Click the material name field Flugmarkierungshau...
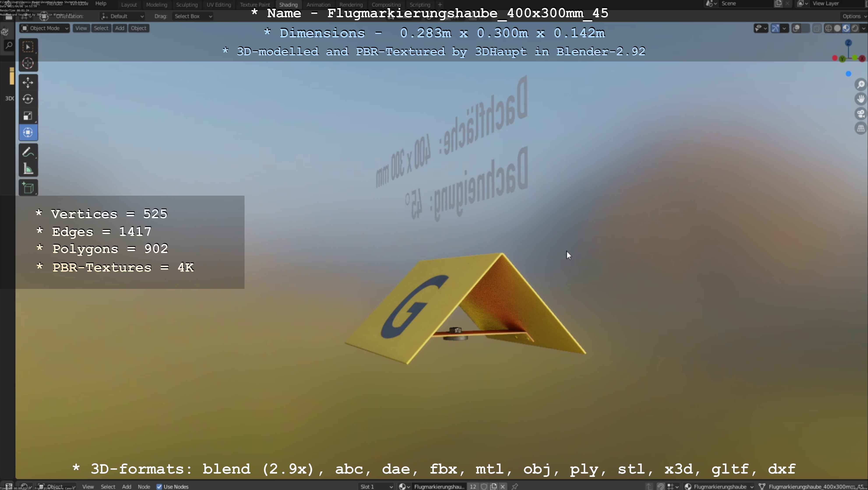The width and height of the screenshot is (868, 490). point(439,487)
